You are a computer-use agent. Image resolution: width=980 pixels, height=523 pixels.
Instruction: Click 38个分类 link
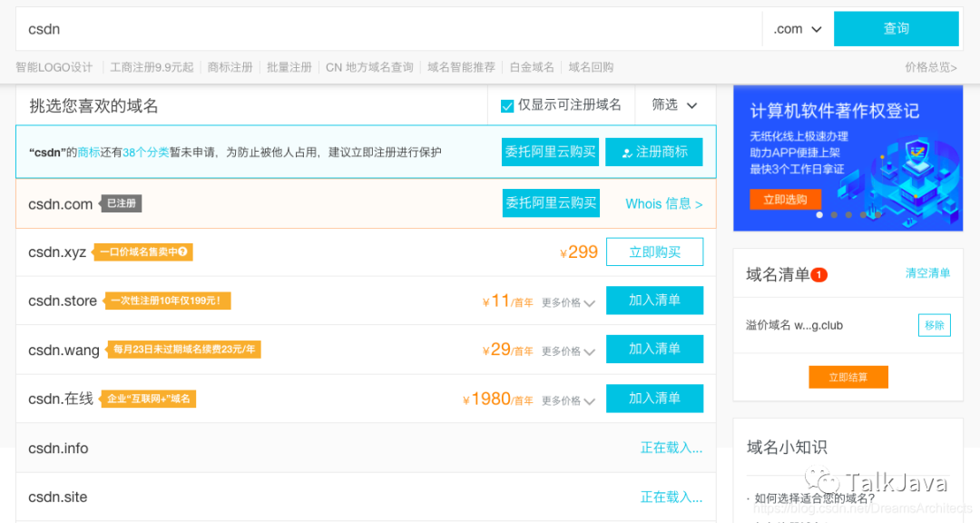145,152
